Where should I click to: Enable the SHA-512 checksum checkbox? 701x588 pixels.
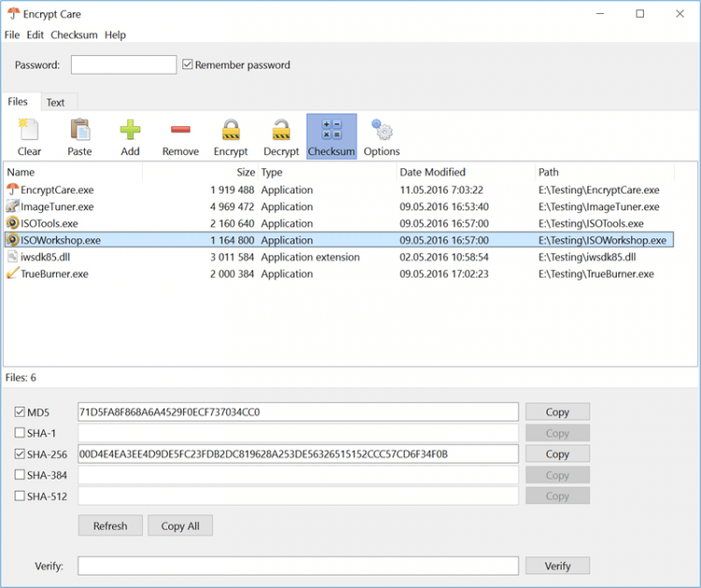pos(21,496)
